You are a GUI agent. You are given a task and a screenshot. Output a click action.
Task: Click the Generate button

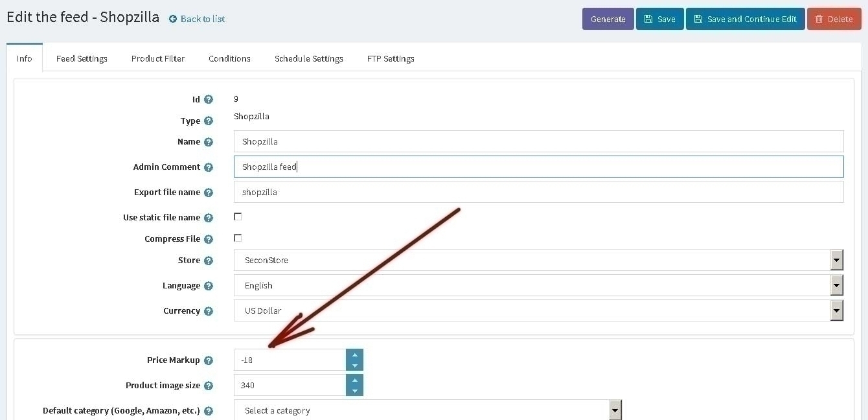pyautogui.click(x=608, y=19)
